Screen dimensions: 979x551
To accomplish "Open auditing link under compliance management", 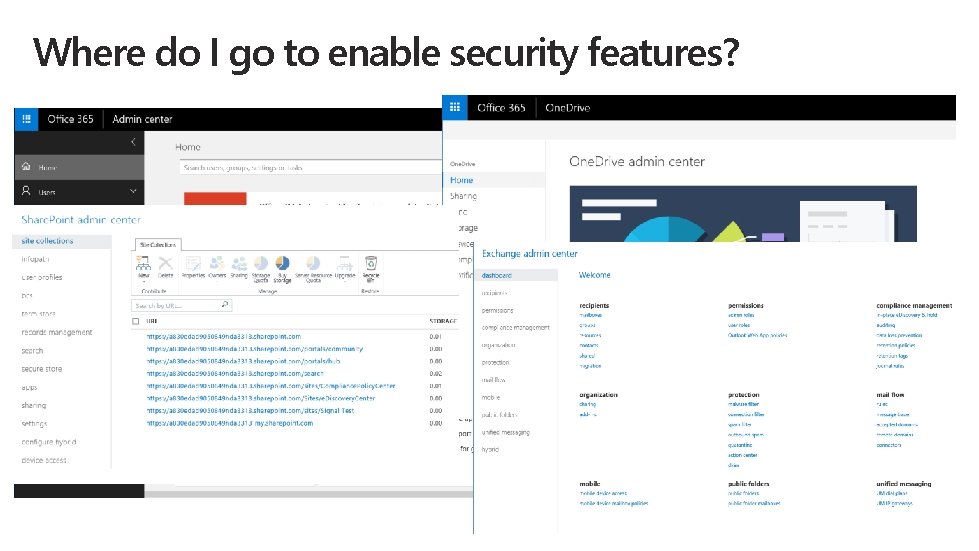I will coord(885,325).
